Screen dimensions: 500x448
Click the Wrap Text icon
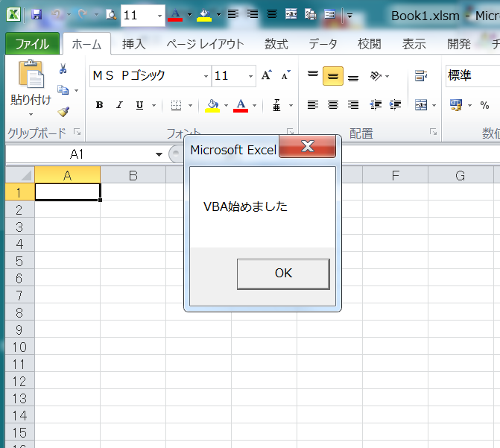pyautogui.click(x=421, y=76)
